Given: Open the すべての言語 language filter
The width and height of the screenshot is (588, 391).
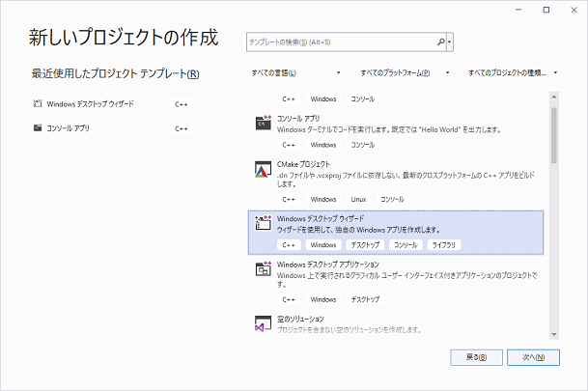Looking at the screenshot, I should tap(295, 72).
